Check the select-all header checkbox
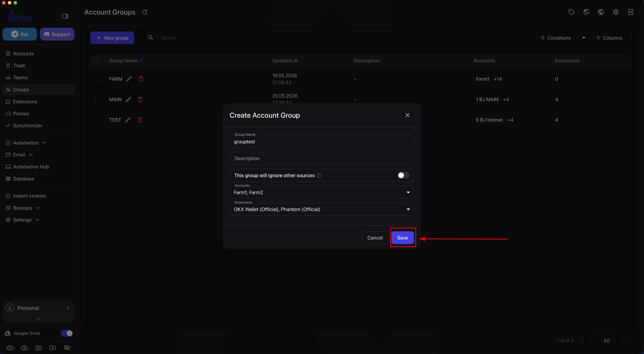This screenshot has width=644, height=354. 97,61
